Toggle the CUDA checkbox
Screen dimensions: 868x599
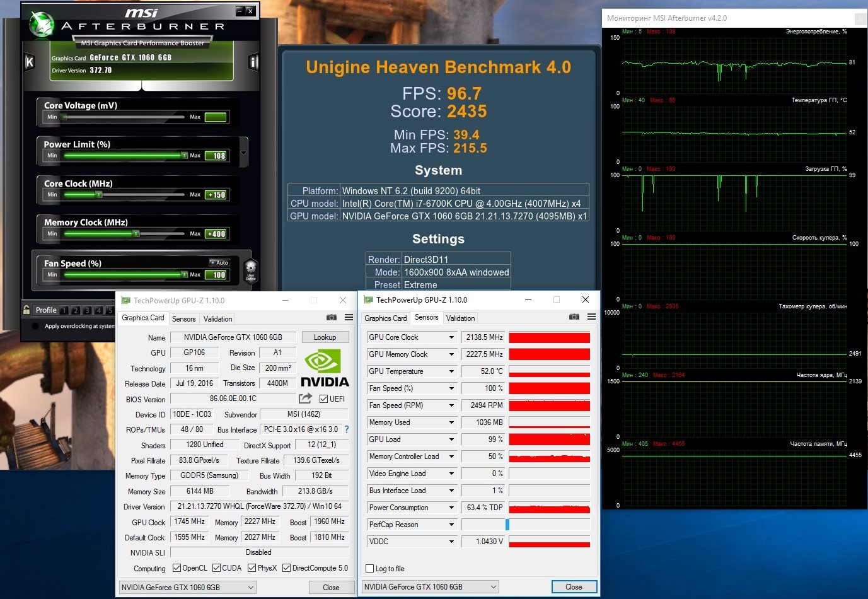pos(216,568)
